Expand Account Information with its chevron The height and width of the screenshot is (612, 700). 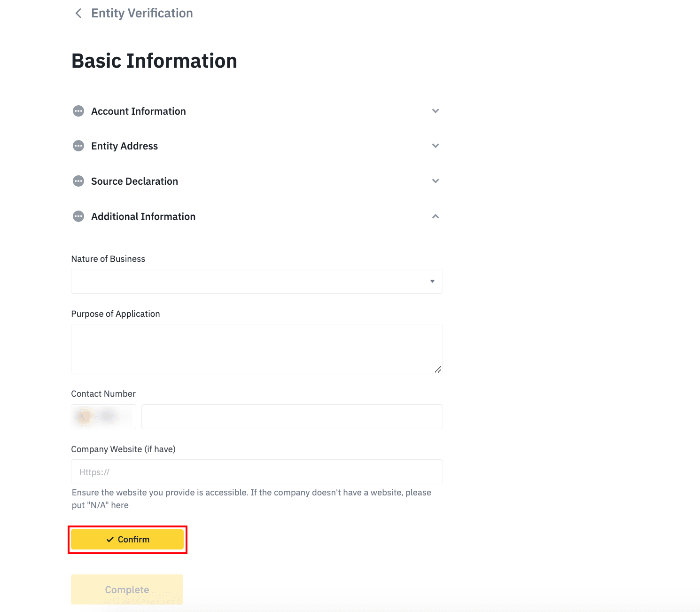(x=436, y=111)
